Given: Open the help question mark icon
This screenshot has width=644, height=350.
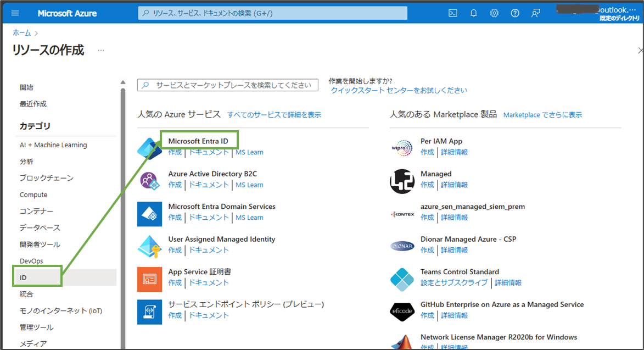Looking at the screenshot, I should pyautogui.click(x=514, y=13).
